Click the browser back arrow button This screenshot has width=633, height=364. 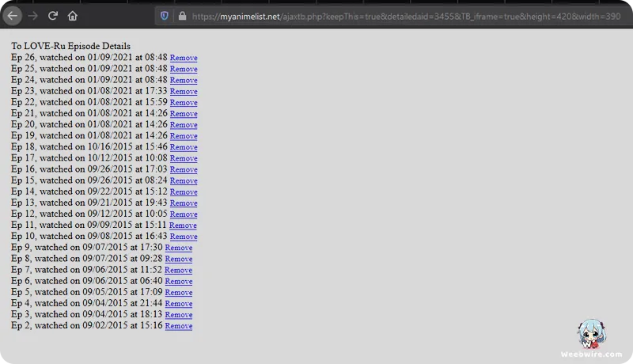coord(13,15)
